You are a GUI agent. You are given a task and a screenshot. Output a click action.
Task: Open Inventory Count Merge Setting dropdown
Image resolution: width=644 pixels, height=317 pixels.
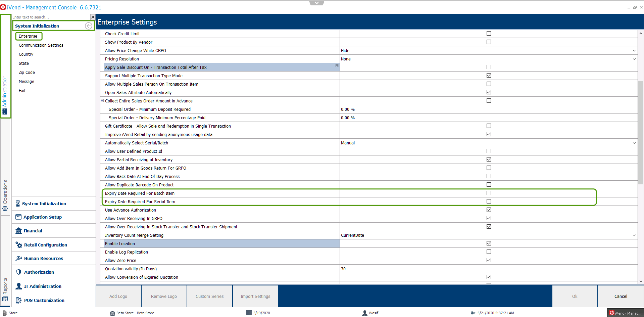pos(634,235)
